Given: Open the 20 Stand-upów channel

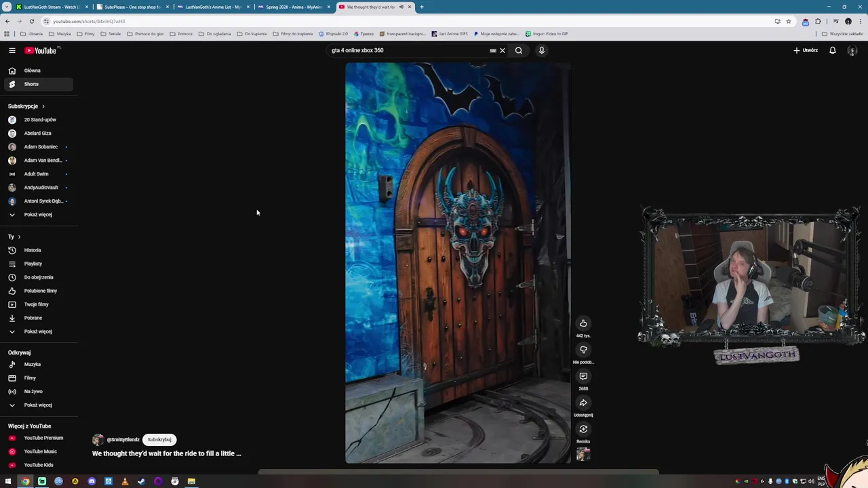Looking at the screenshot, I should (x=37, y=120).
